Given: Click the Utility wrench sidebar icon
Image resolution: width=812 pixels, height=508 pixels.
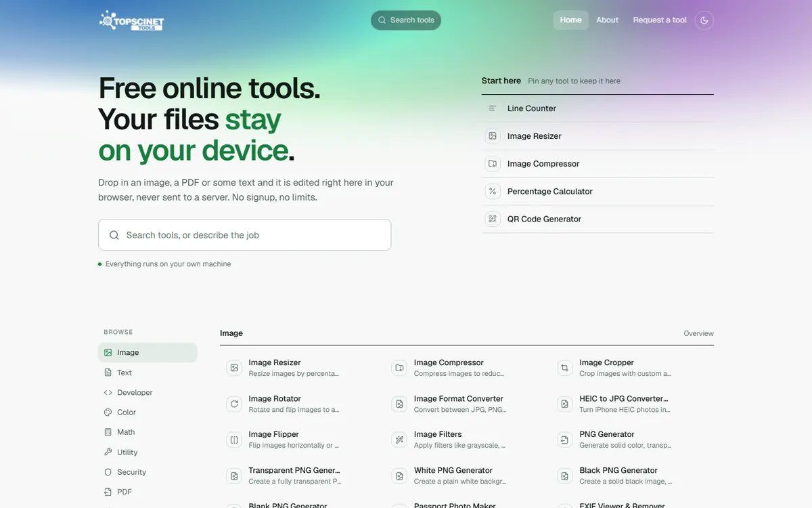Looking at the screenshot, I should pyautogui.click(x=108, y=452).
